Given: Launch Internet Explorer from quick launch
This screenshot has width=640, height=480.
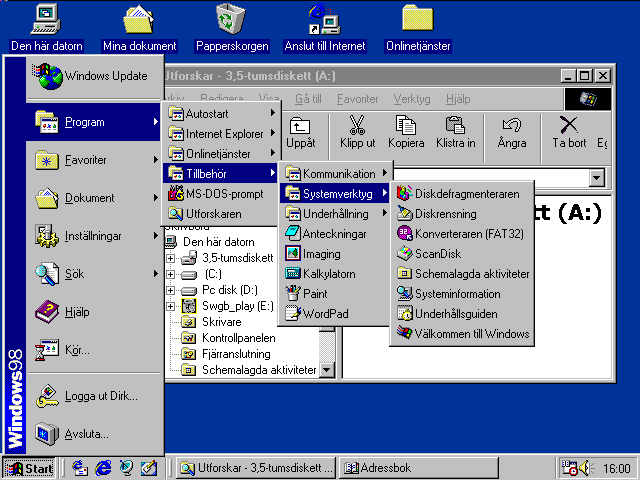Looking at the screenshot, I should (103, 468).
